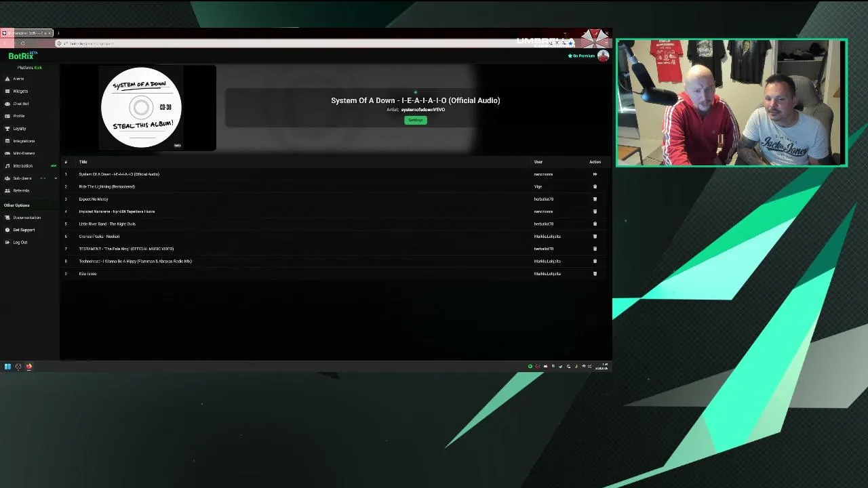Screen dimensions: 868x488
Task: Remove Little River Band song from queue
Action: pos(595,224)
